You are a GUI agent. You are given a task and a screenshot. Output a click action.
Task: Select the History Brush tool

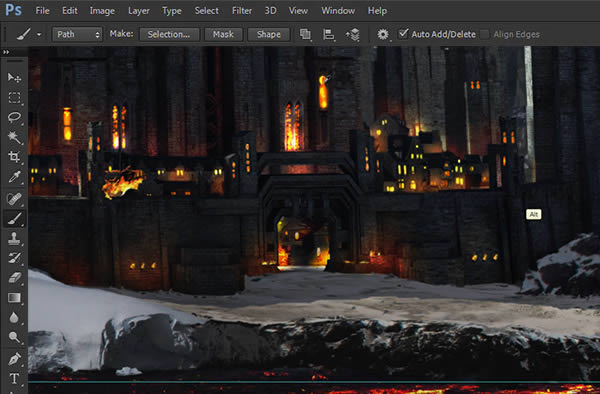coord(14,258)
